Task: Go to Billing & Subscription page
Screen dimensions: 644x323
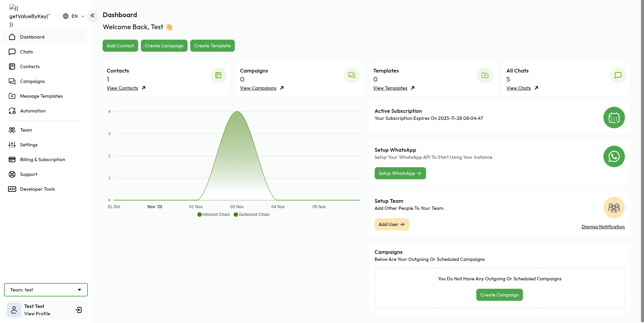Action: point(43,159)
